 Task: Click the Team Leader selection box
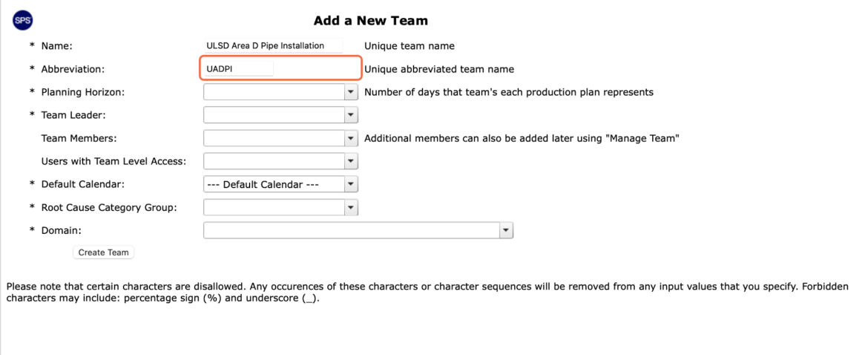click(280, 115)
